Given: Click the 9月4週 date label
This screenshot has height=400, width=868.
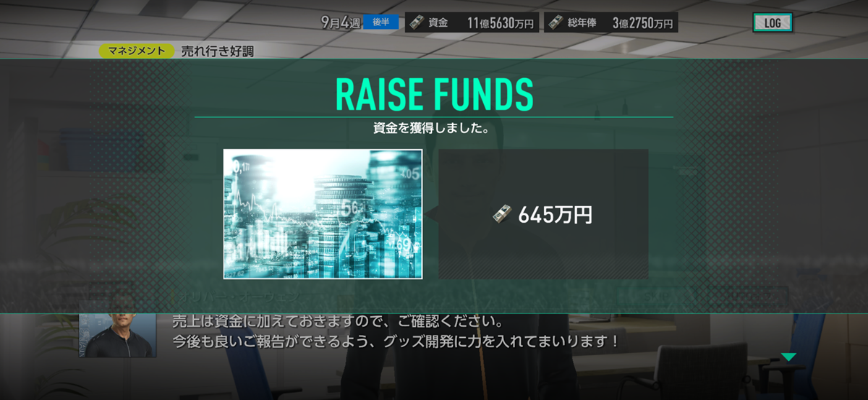Looking at the screenshot, I should [x=341, y=22].
